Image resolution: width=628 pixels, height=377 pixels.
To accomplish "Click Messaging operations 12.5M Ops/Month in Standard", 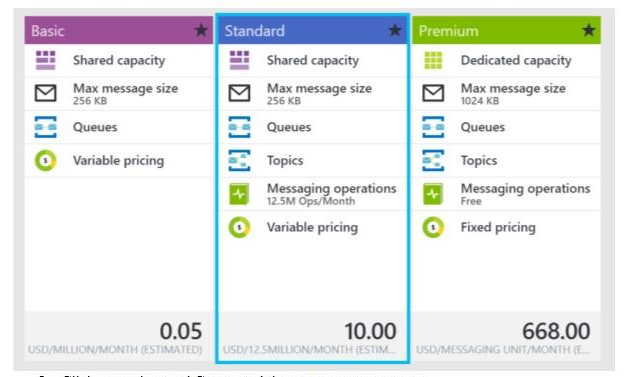I will pos(332,194).
